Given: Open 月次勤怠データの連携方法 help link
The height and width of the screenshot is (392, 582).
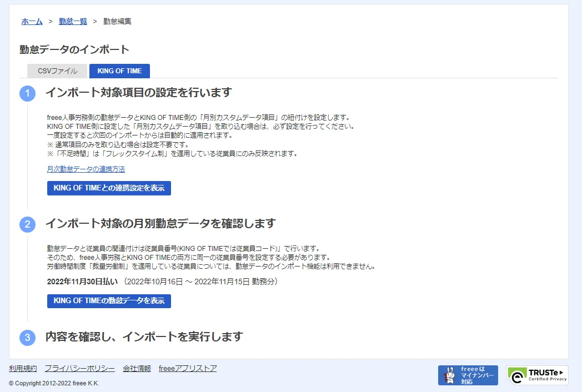Looking at the screenshot, I should (x=86, y=169).
